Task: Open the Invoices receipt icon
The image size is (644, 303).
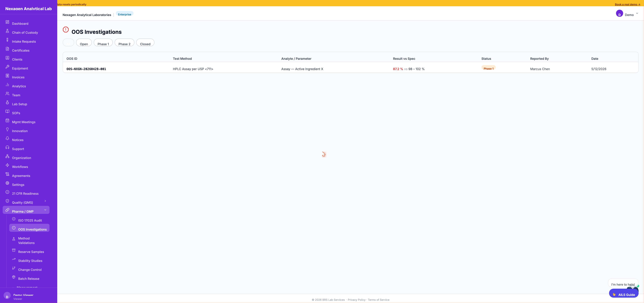Action: [7, 76]
